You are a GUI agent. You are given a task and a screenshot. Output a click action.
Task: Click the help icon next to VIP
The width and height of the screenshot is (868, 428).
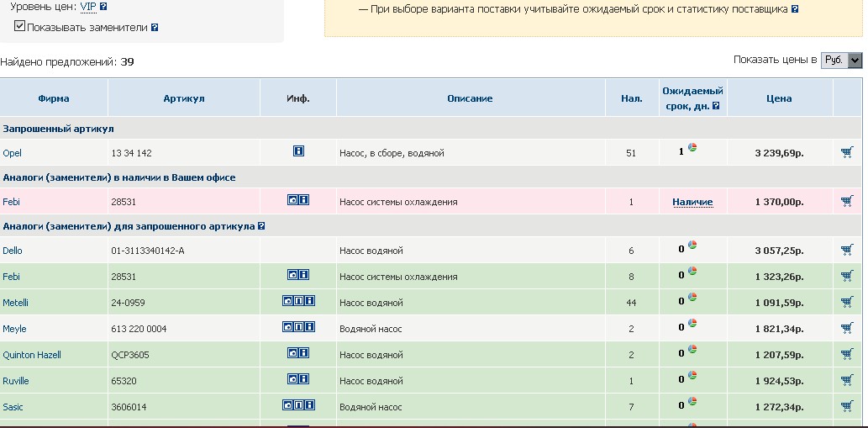[103, 8]
